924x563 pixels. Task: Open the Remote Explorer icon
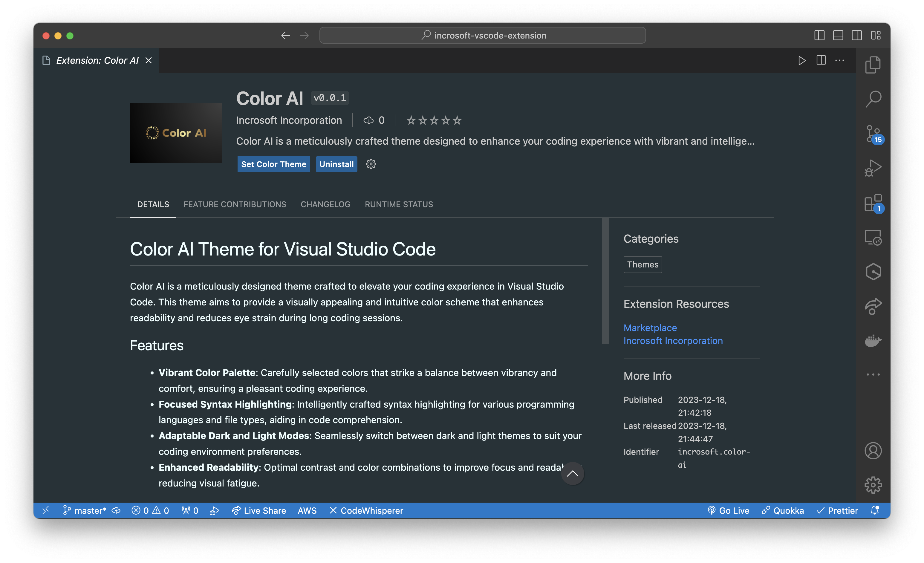click(873, 238)
